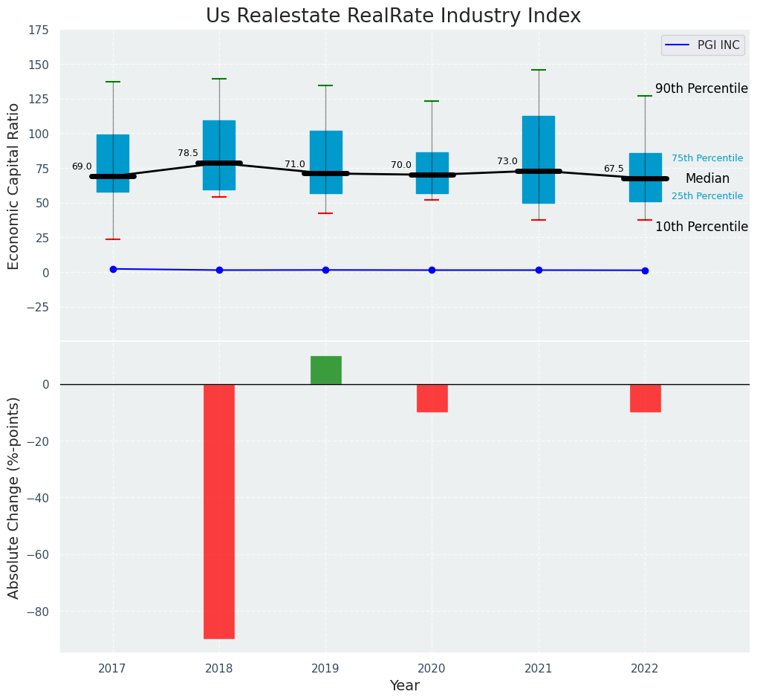757x700 pixels.
Task: Click the 2019 x-axis tick label
Action: tap(325, 669)
